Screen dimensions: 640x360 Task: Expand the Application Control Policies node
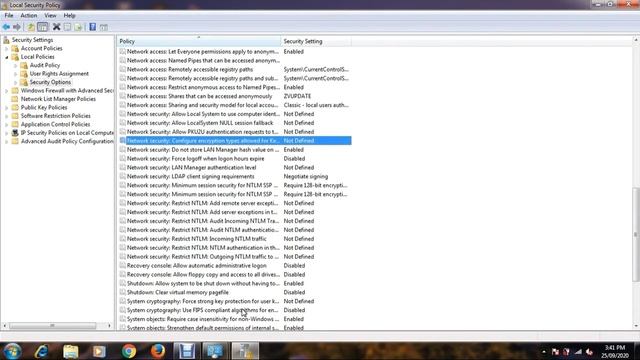(x=7, y=124)
